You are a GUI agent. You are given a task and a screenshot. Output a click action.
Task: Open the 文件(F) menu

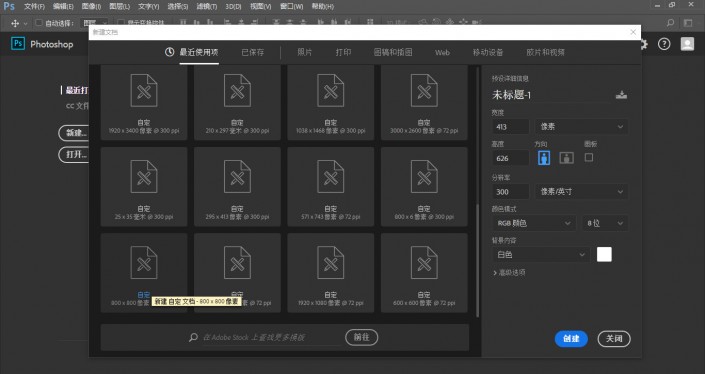click(34, 6)
